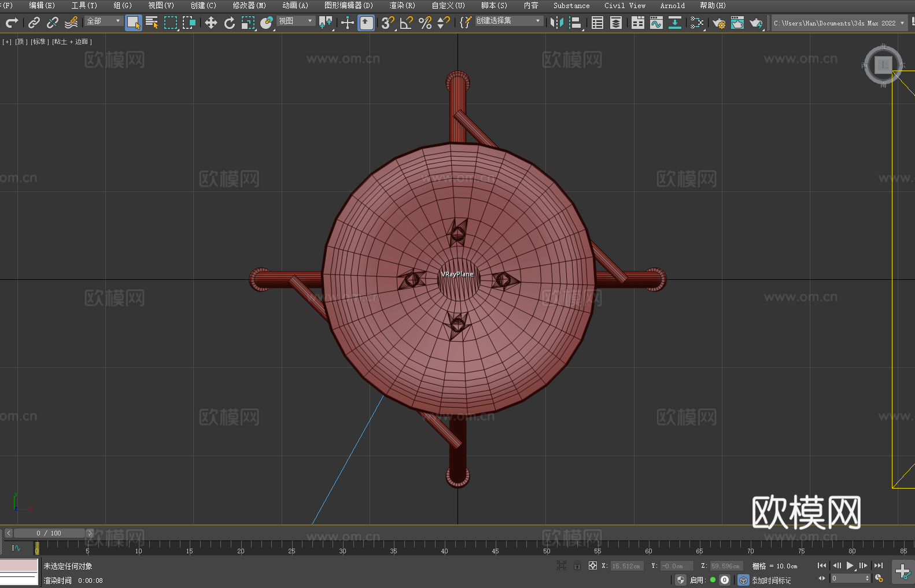Click the [顶] viewport view label
Screen dimensions: 915x588
[x=21, y=42]
